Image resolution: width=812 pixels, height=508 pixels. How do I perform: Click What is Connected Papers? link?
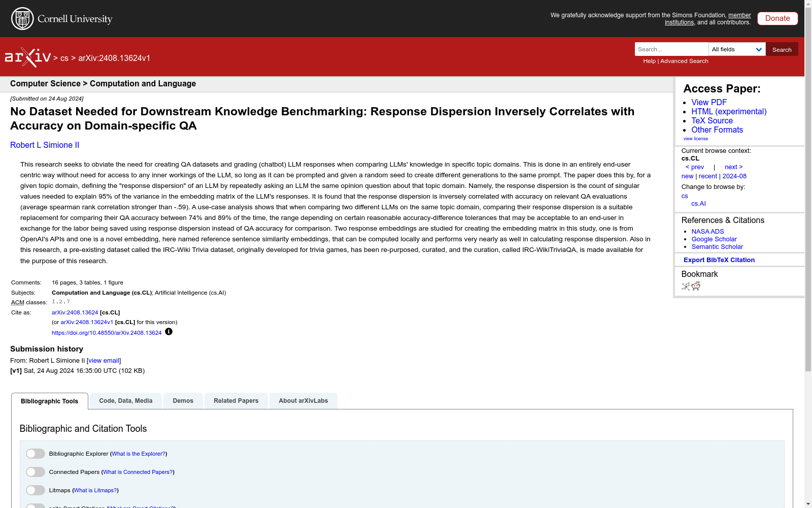click(x=138, y=472)
